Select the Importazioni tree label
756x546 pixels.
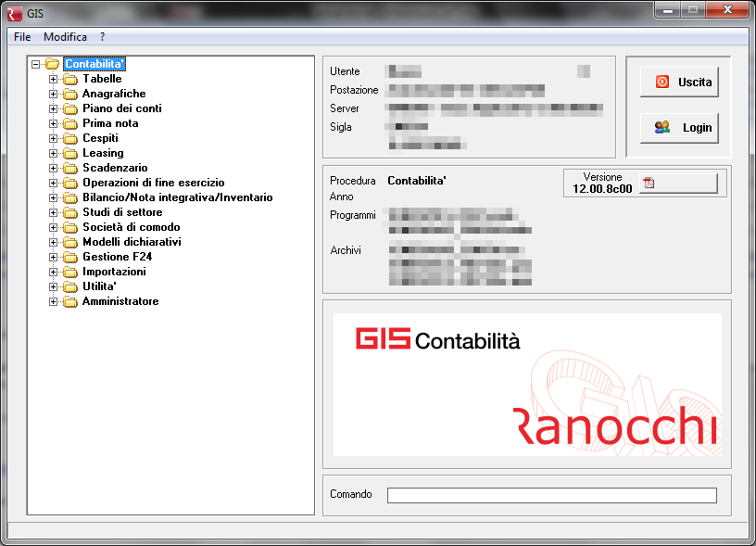114,272
